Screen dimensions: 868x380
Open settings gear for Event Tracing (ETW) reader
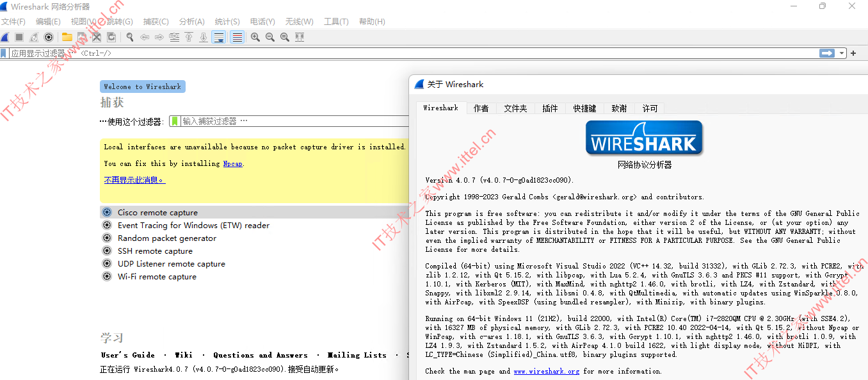tap(107, 225)
